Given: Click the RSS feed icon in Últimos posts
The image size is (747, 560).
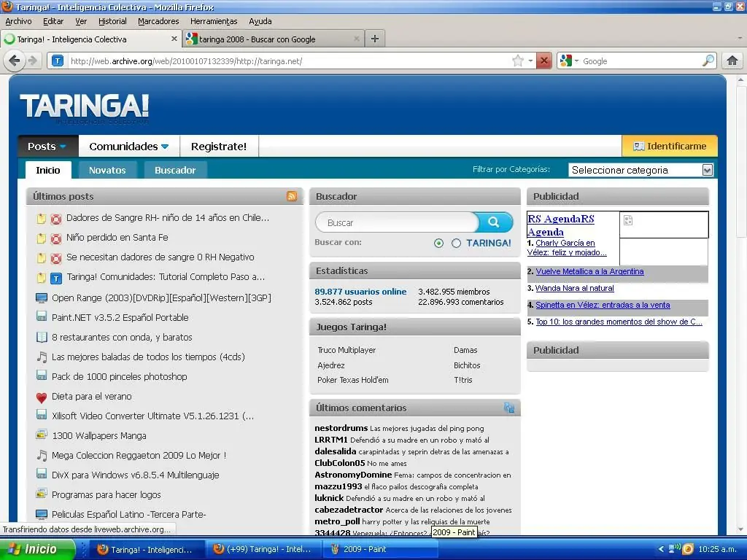Looking at the screenshot, I should [292, 196].
